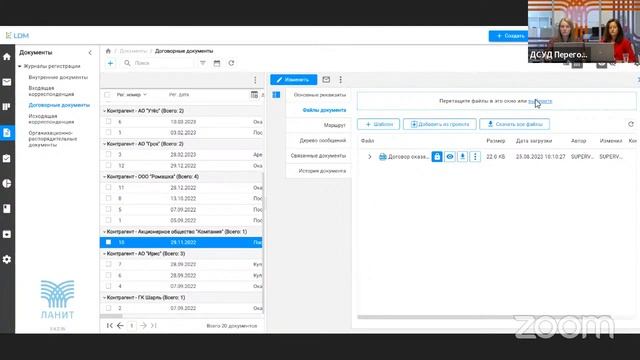Collapse the ООО "Ромашка" contractor group

coord(104,177)
